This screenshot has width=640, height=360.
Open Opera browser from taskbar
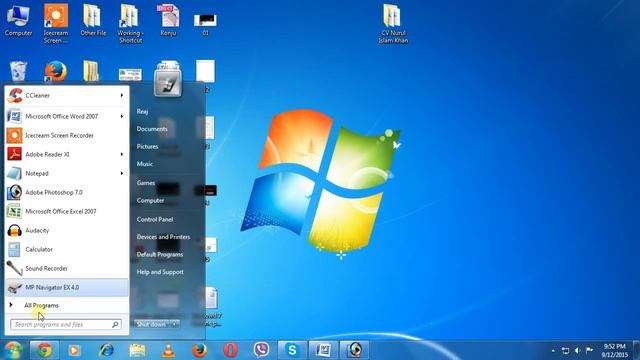(230, 350)
